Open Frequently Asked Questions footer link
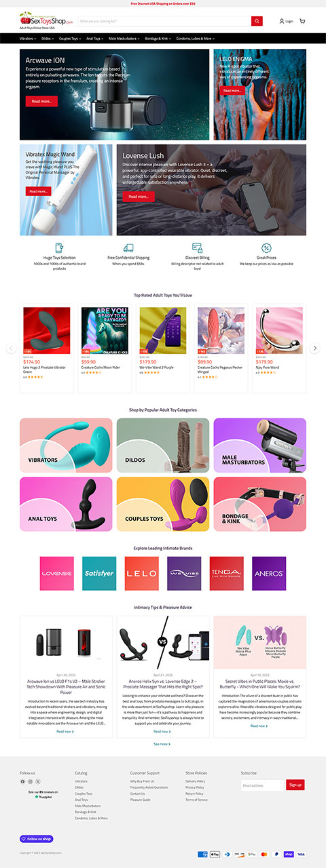Screen dimensions: 326x868 (x=149, y=787)
